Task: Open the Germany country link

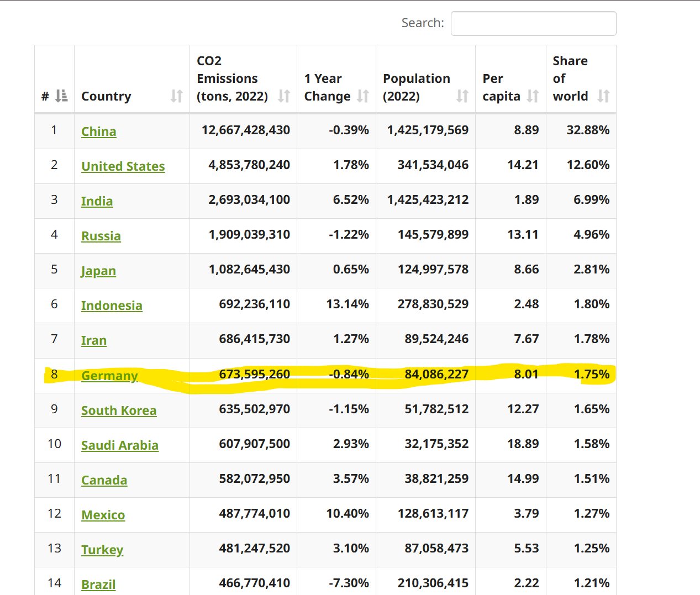Action: click(x=109, y=376)
